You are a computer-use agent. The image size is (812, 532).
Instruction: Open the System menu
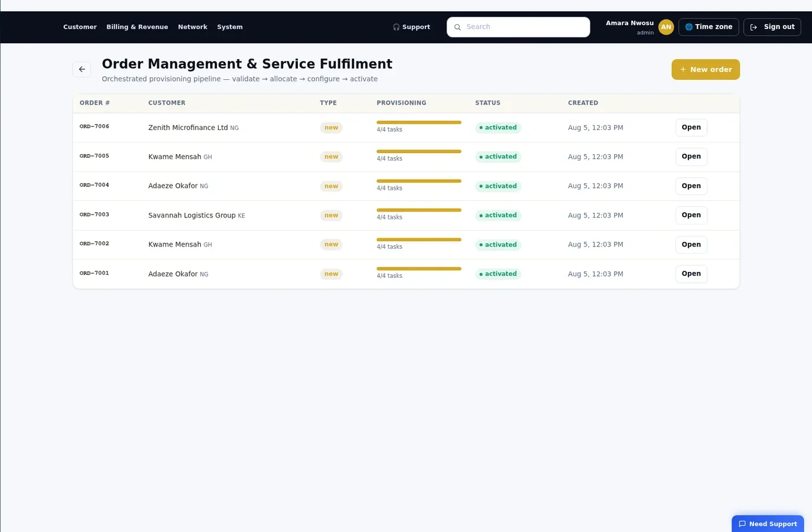(x=230, y=27)
